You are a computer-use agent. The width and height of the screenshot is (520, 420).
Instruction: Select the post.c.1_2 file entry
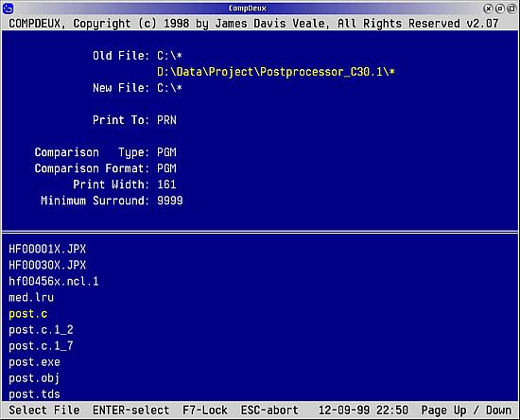pyautogui.click(x=41, y=329)
